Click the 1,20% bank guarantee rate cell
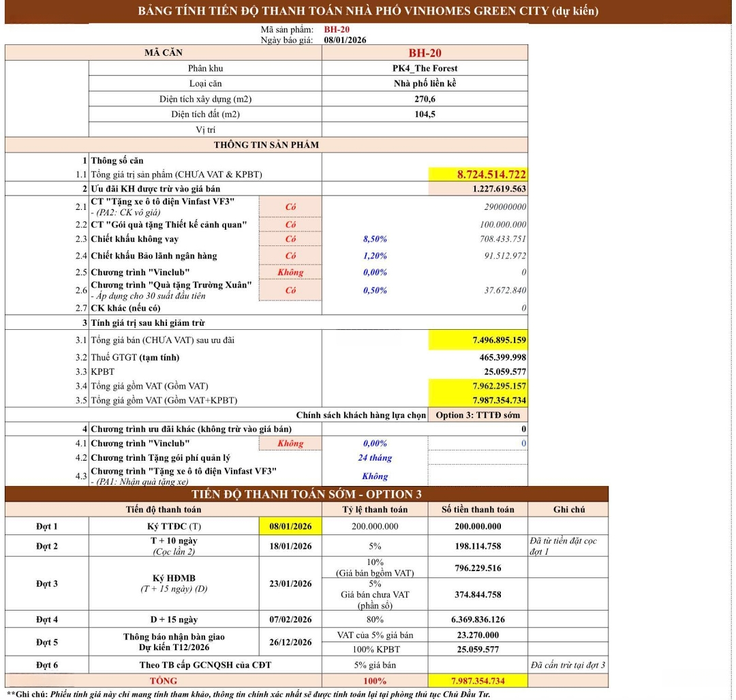This screenshot has width=736, height=700. click(375, 256)
